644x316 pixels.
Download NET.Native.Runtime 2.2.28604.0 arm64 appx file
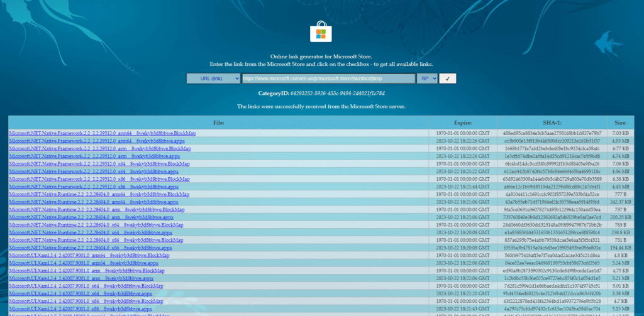[94, 202]
